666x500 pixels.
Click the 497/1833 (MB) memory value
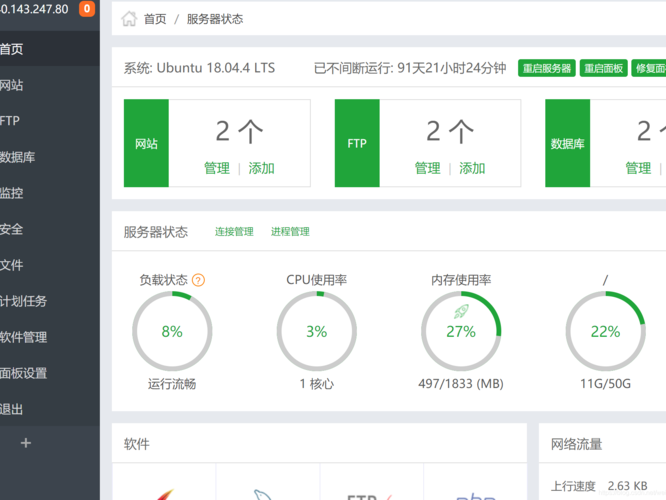click(461, 384)
